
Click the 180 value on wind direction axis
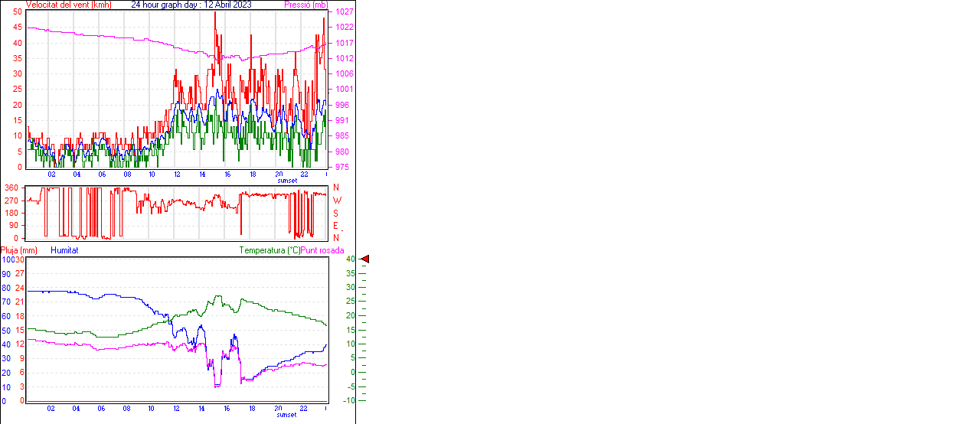pyautogui.click(x=11, y=213)
